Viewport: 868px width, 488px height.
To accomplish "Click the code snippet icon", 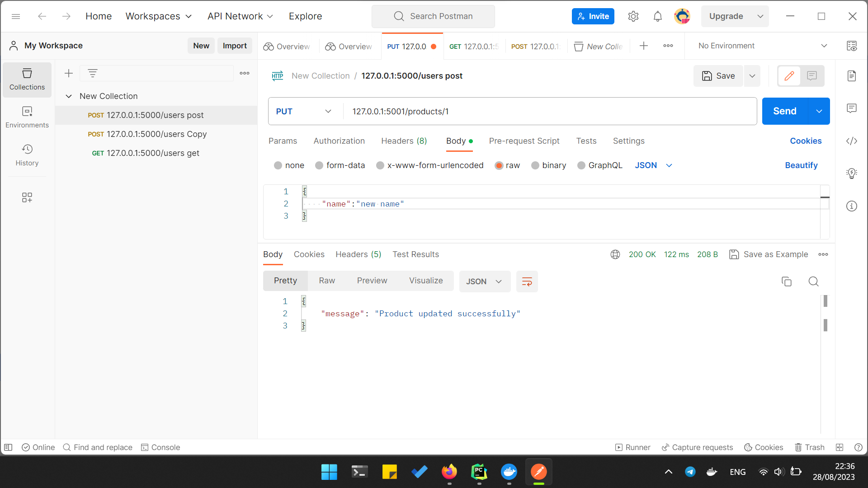I will point(852,141).
